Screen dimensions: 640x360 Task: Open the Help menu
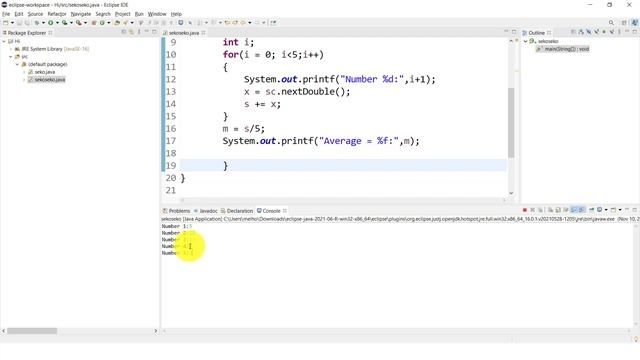coord(176,14)
